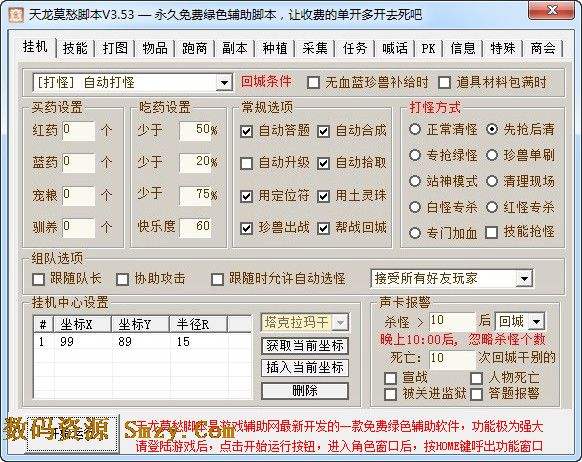Uncheck 珍兽出战 option
The height and width of the screenshot is (462, 582).
tap(246, 228)
